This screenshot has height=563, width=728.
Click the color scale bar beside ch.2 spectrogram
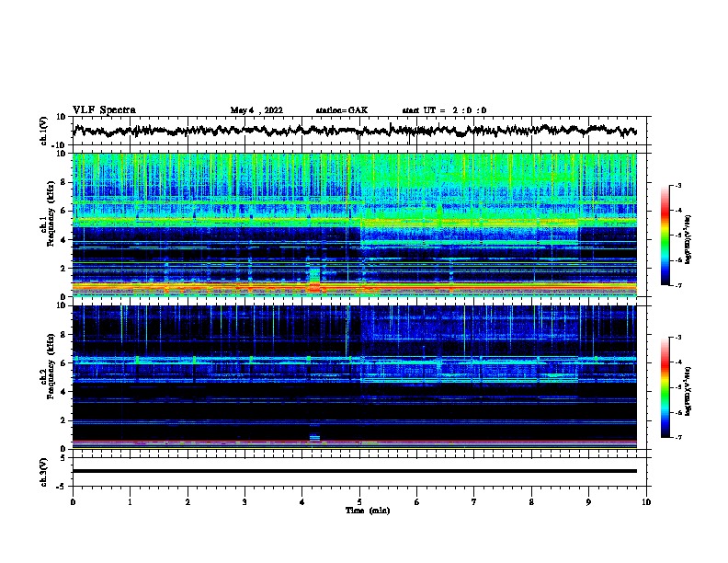(665, 387)
